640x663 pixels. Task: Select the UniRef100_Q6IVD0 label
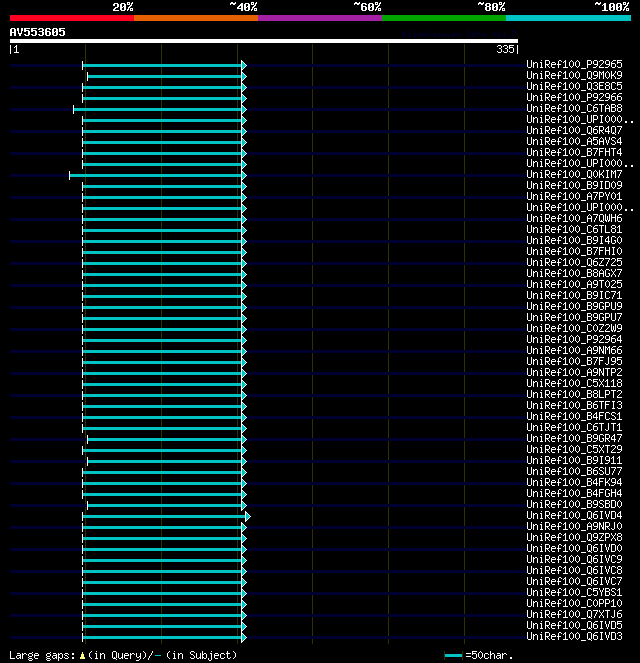click(x=574, y=548)
